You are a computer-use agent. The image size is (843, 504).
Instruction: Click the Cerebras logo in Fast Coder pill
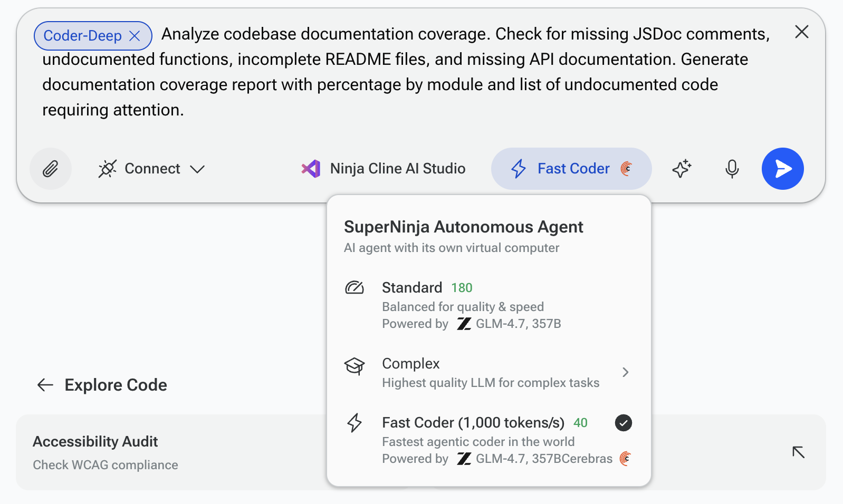point(627,169)
